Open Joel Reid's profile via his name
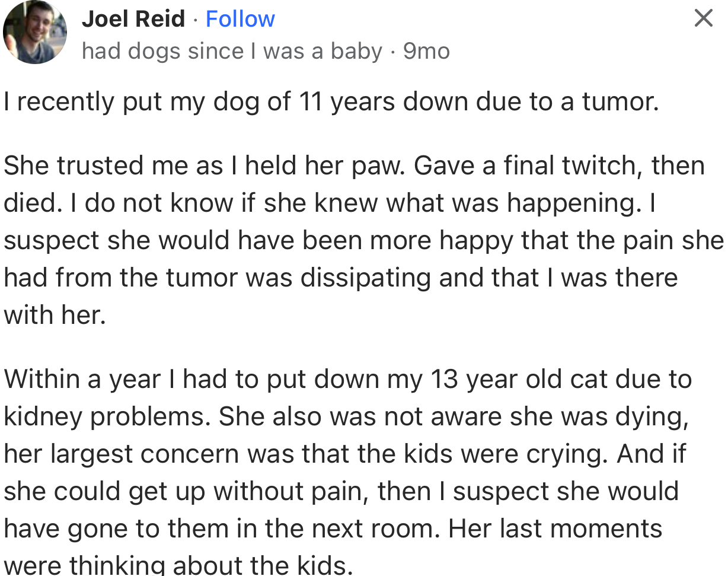 tap(133, 18)
